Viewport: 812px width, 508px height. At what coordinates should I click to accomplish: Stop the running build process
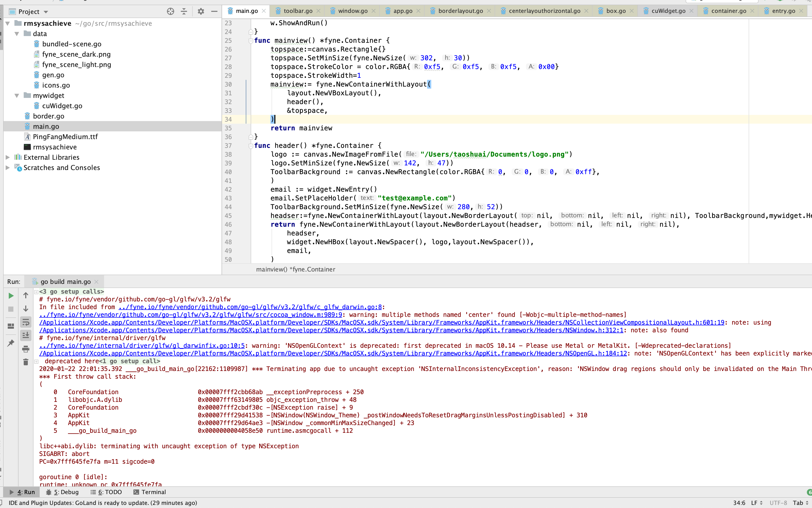tap(10, 309)
